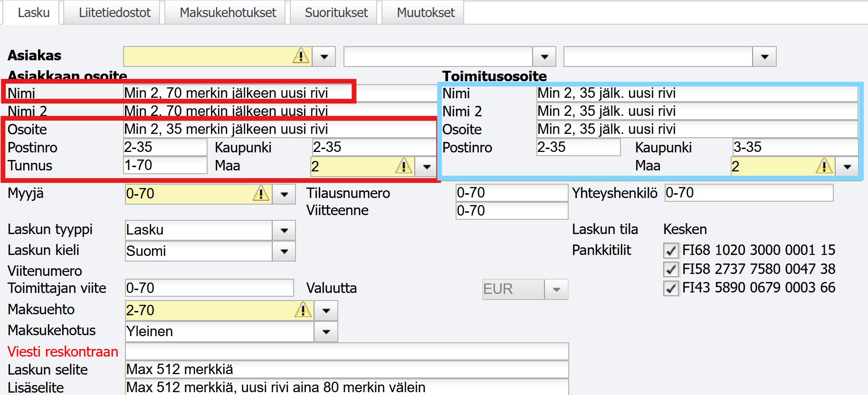Click the warning icon in delivery address Maa field
This screenshot has width=868, height=395.
824,166
